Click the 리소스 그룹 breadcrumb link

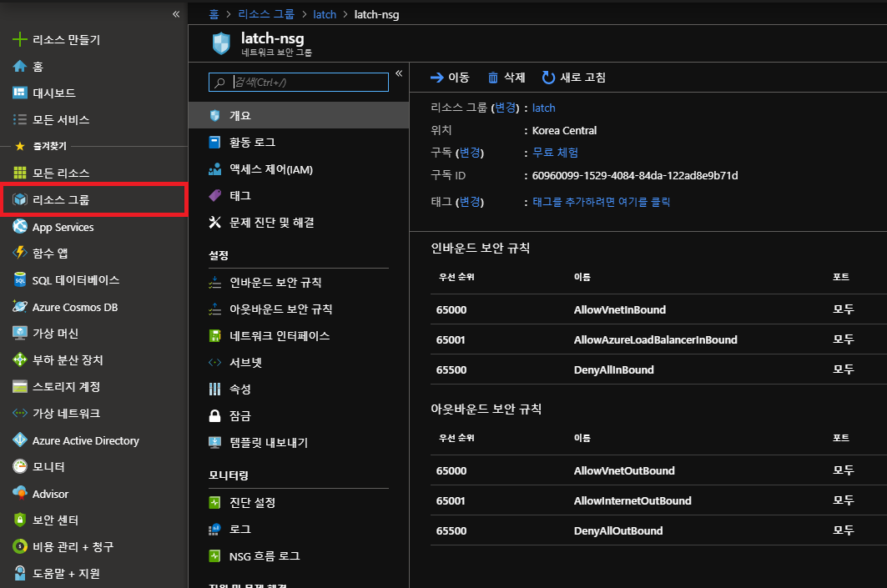(266, 14)
